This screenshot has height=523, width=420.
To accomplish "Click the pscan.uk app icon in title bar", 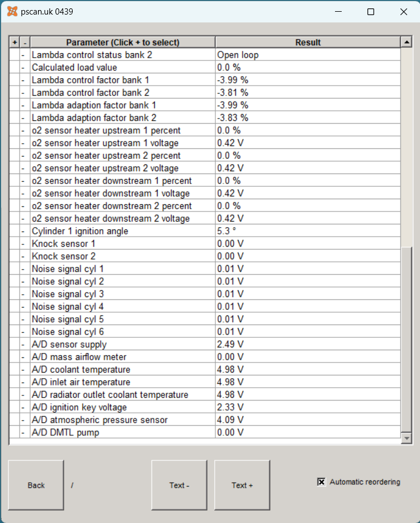I will [x=12, y=11].
